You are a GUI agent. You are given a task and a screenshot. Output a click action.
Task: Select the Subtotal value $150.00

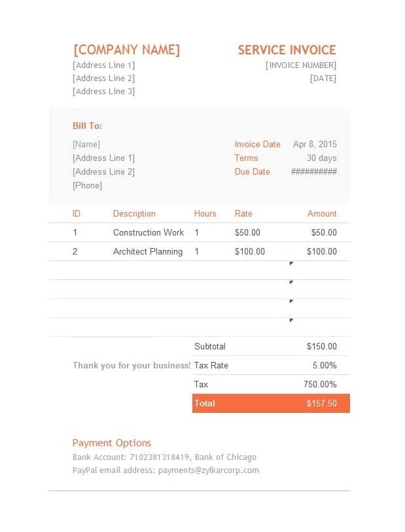321,346
